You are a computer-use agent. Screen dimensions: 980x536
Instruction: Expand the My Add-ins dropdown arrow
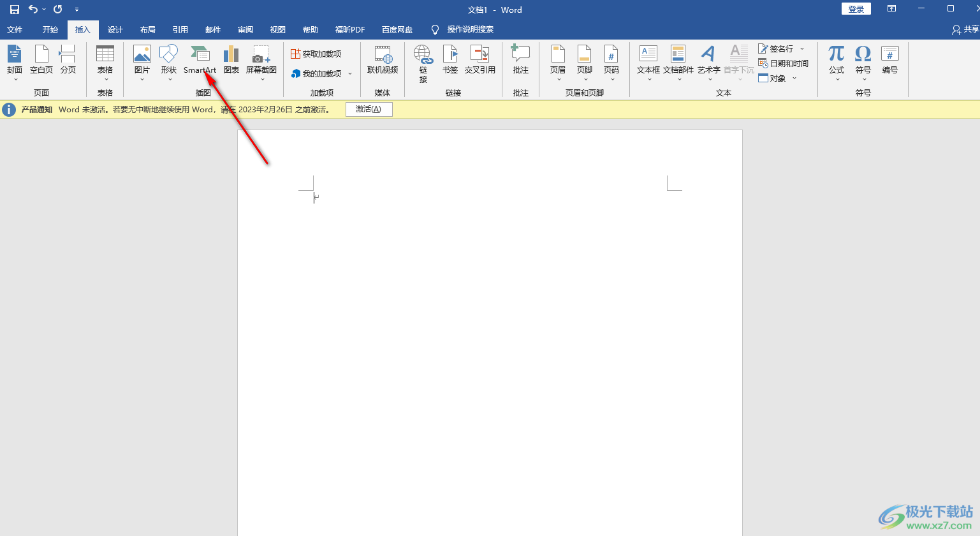coord(350,74)
